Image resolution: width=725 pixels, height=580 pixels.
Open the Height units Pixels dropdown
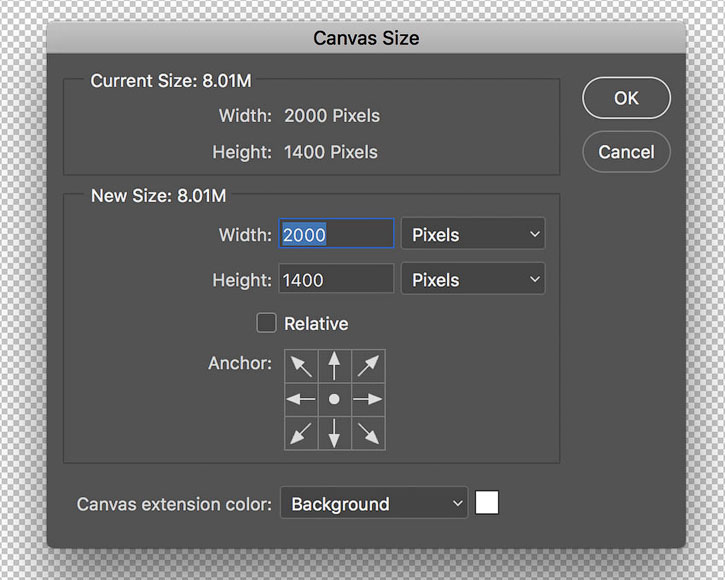click(x=473, y=279)
